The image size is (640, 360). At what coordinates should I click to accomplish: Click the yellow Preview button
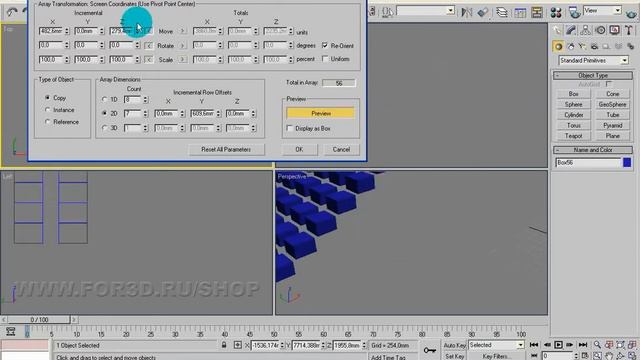[x=320, y=113]
